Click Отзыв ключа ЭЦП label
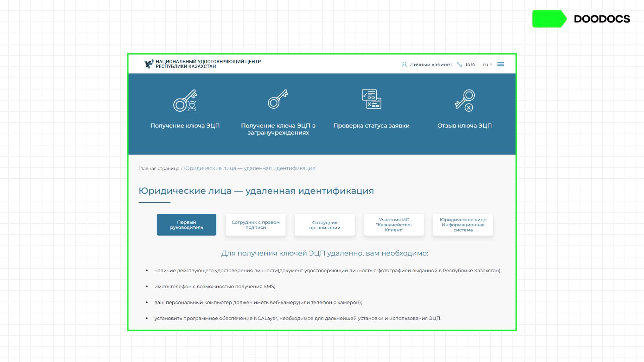The height and width of the screenshot is (362, 644). 465,126
